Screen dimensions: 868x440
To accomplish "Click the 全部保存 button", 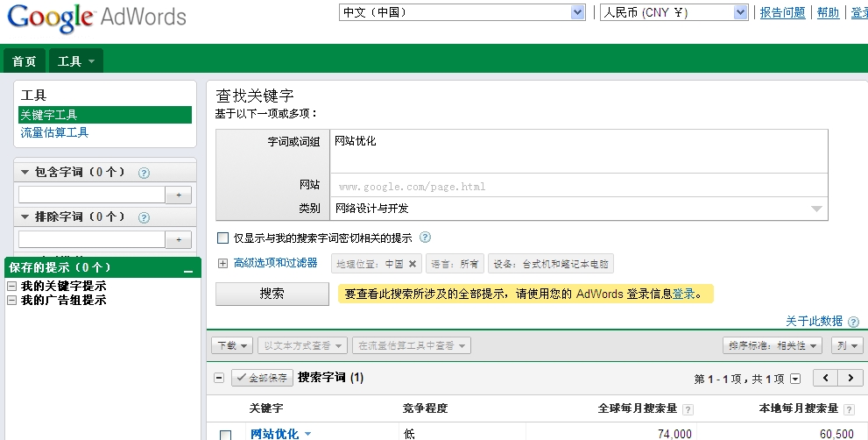I will click(x=262, y=378).
